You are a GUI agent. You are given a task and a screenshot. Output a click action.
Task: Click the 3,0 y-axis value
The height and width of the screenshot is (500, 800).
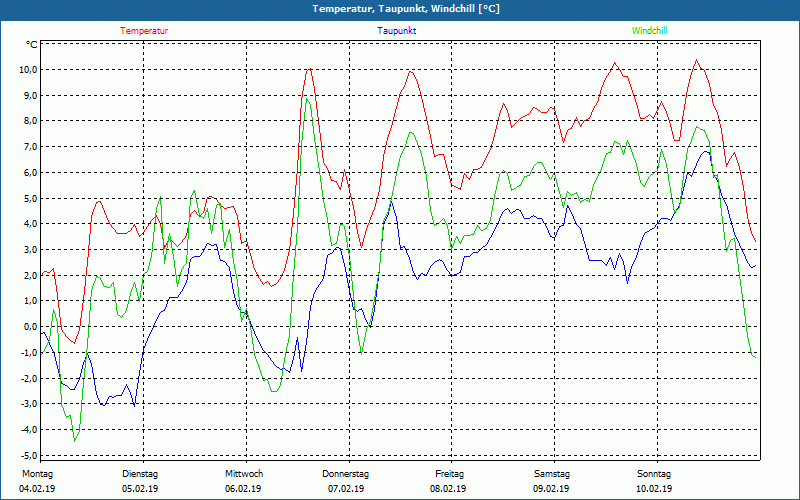(30, 249)
